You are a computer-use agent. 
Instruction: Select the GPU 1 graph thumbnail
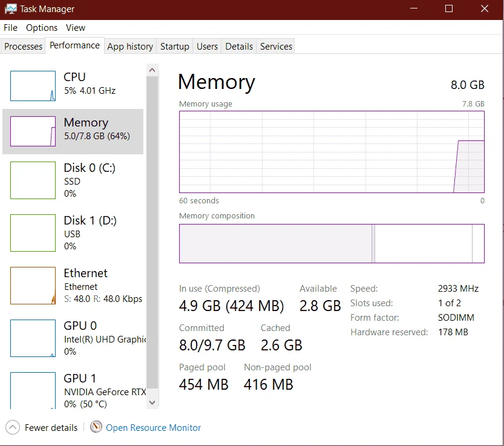33,391
